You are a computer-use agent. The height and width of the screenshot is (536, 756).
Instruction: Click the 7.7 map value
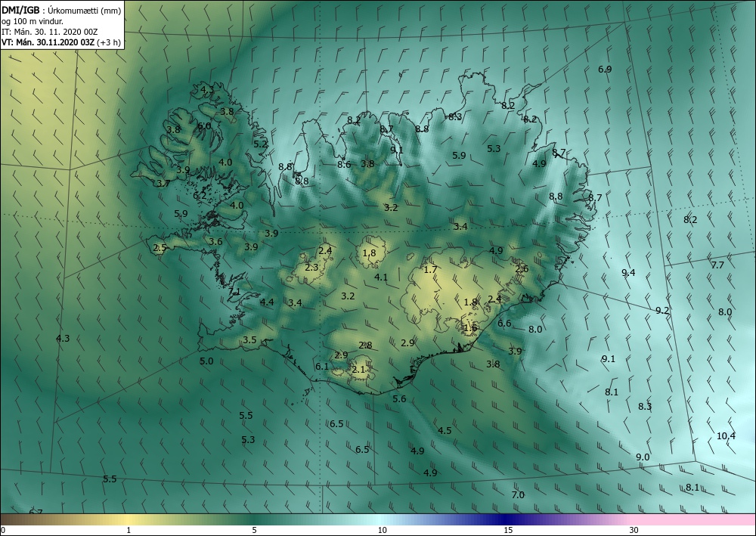coord(717,265)
